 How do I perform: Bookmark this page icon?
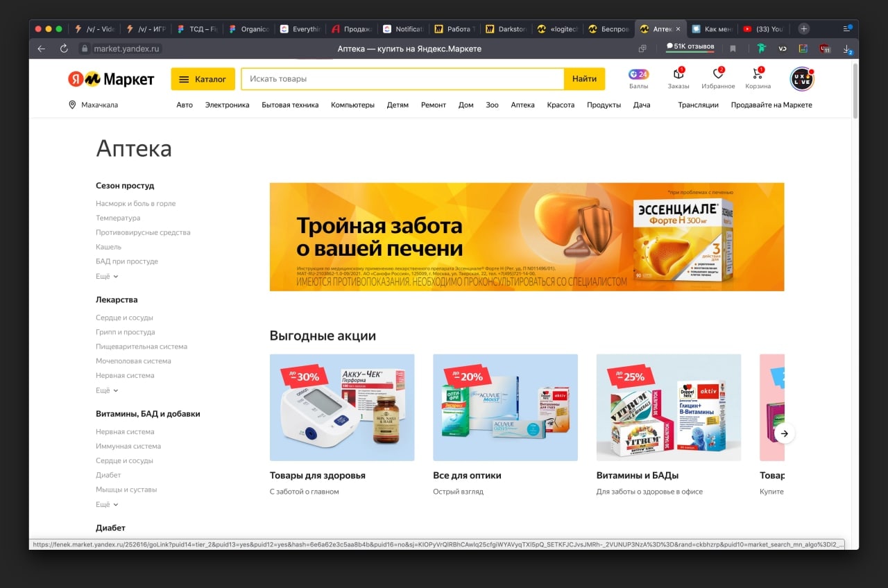733,49
